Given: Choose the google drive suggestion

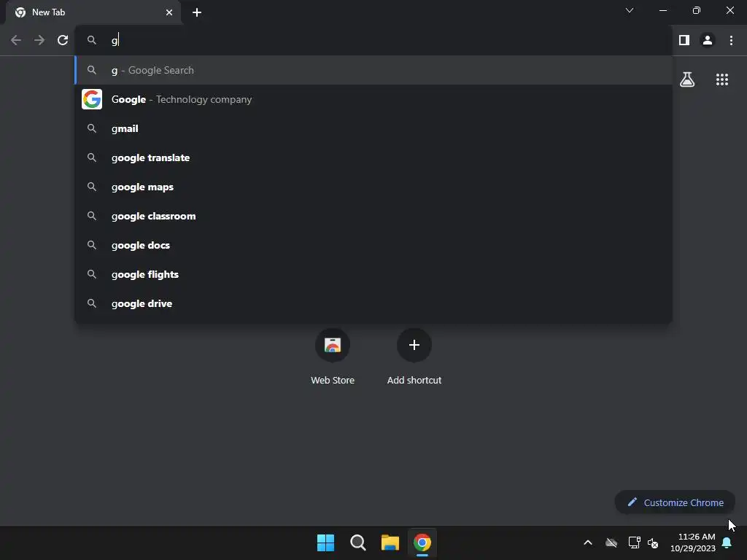Looking at the screenshot, I should pos(373,303).
